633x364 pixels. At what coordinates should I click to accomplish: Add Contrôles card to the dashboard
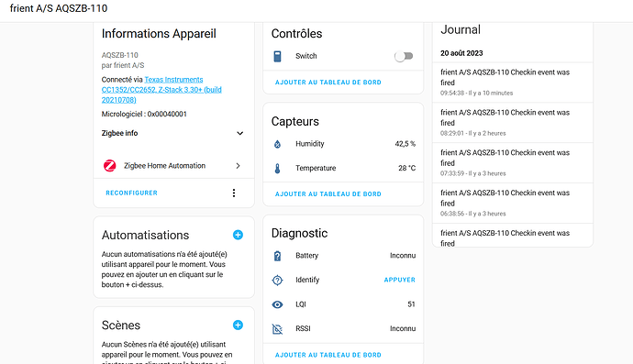(328, 83)
